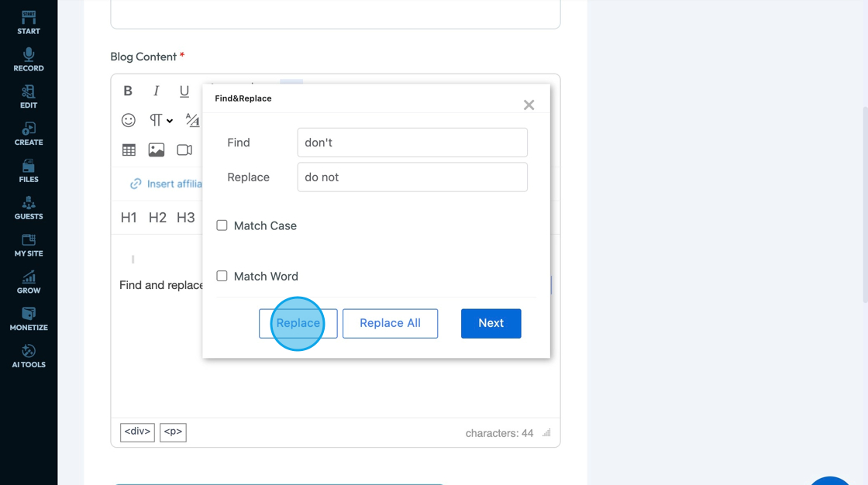The height and width of the screenshot is (485, 868).
Task: Open the paragraph format dropdown
Action: pos(160,120)
